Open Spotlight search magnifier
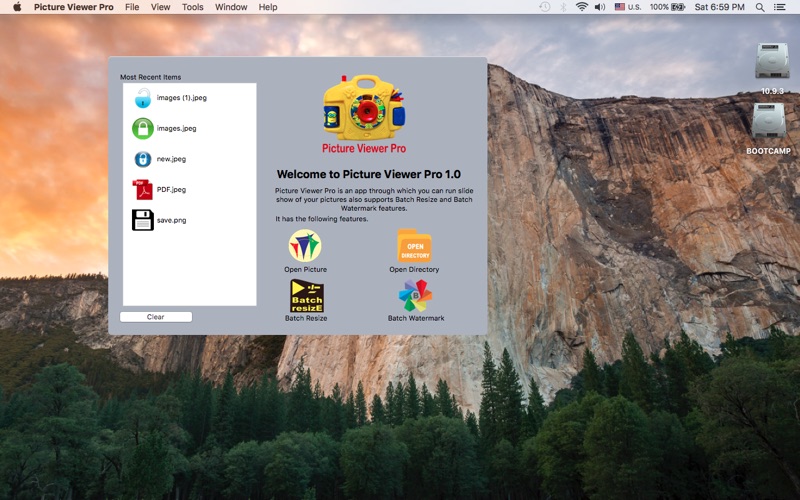The height and width of the screenshot is (500, 800). tap(760, 7)
